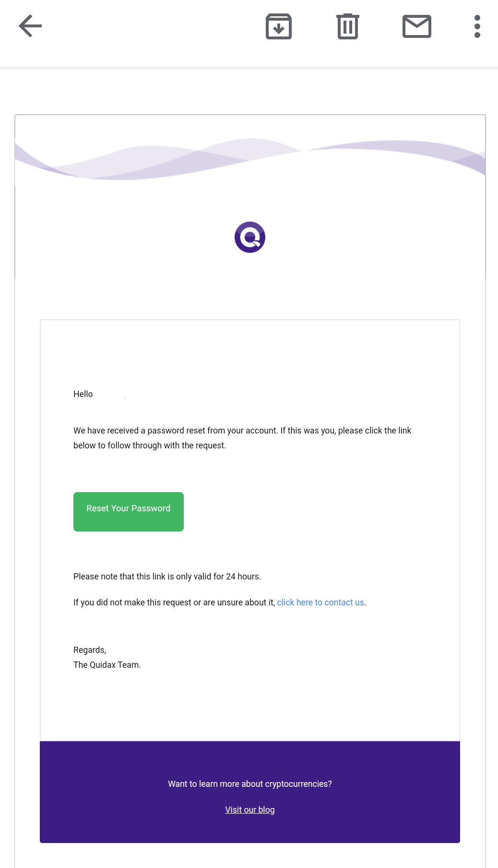Archive this email
Image resolution: width=498 pixels, height=868 pixels.
279,26
